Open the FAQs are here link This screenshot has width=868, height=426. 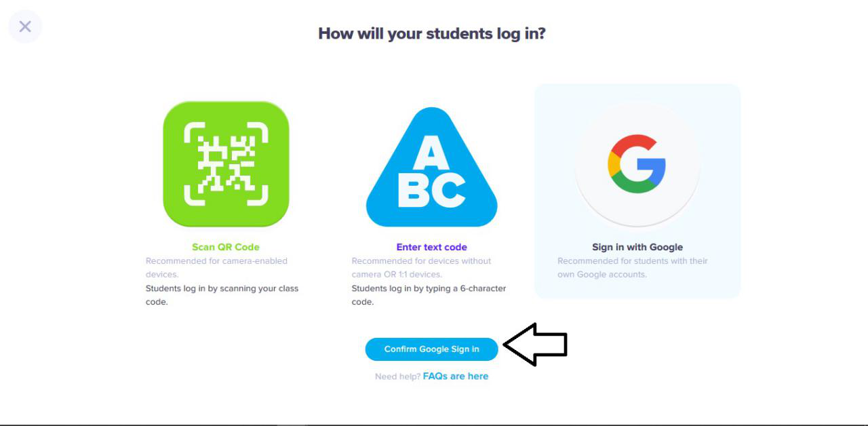pyautogui.click(x=456, y=376)
